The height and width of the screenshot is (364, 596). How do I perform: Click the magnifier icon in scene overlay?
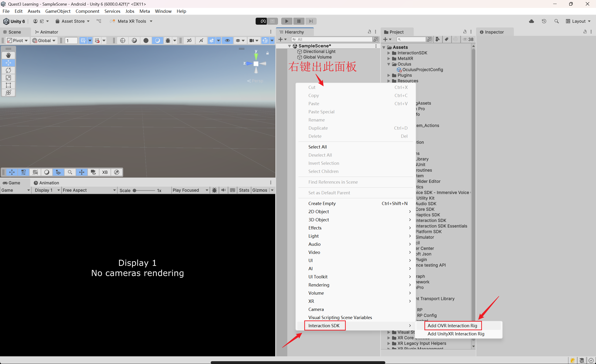point(70,172)
